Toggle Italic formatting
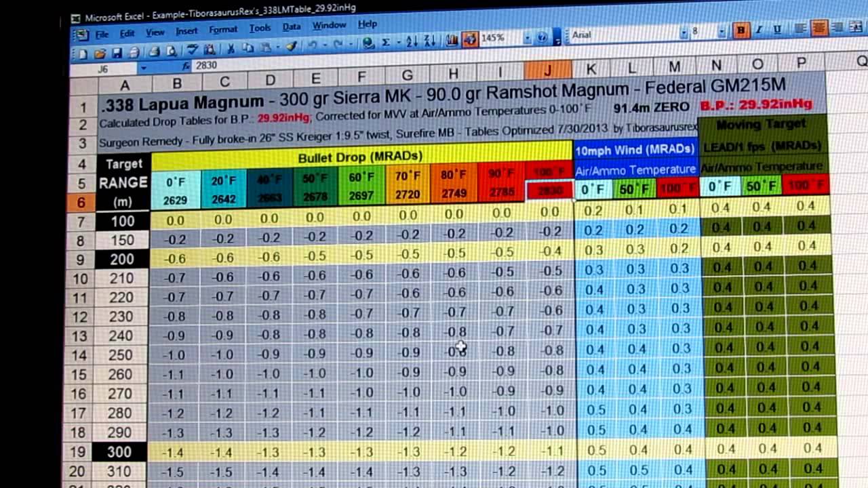 tap(759, 29)
